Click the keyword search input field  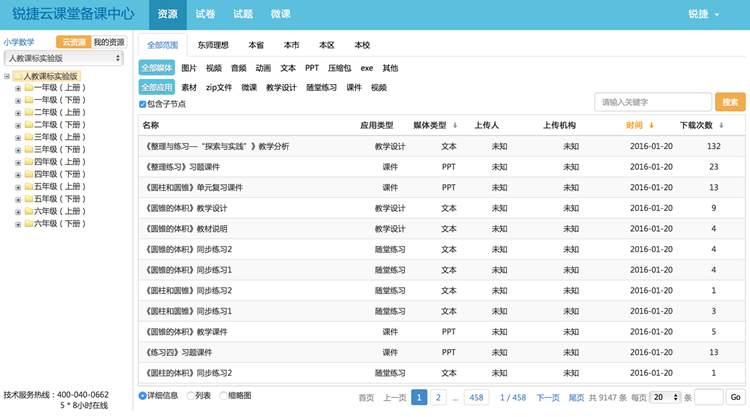652,102
